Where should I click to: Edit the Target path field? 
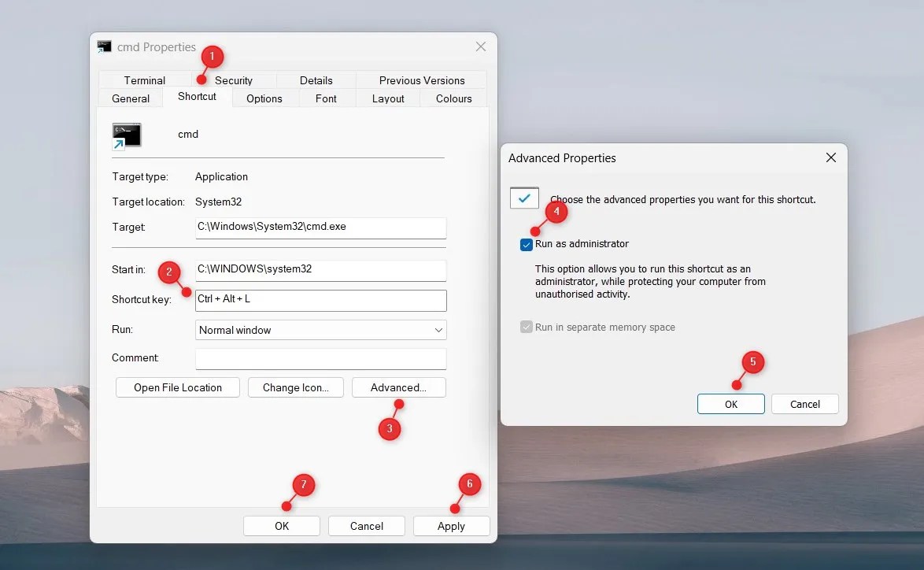[320, 228]
